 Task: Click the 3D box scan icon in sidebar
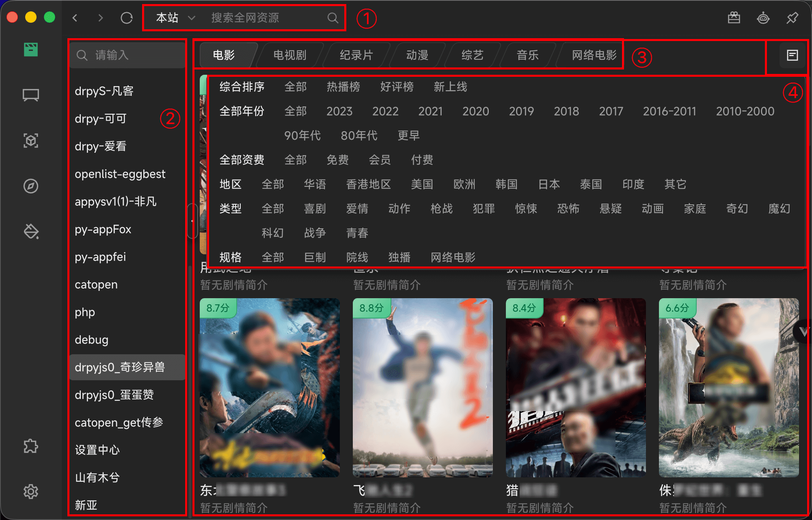[x=30, y=140]
